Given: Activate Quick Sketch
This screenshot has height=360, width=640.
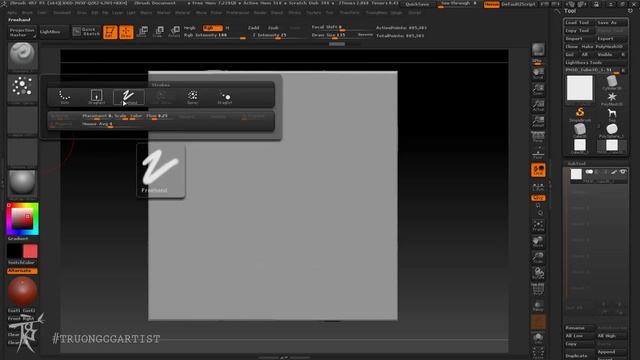Looking at the screenshot, I should (x=86, y=32).
